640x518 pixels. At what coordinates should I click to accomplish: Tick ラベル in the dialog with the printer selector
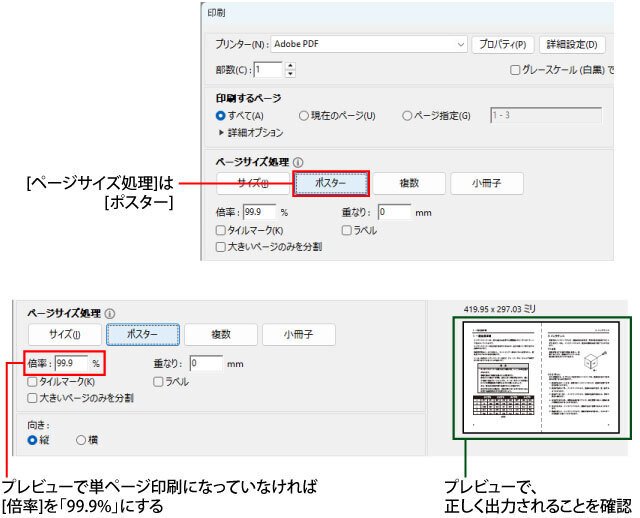click(x=347, y=231)
